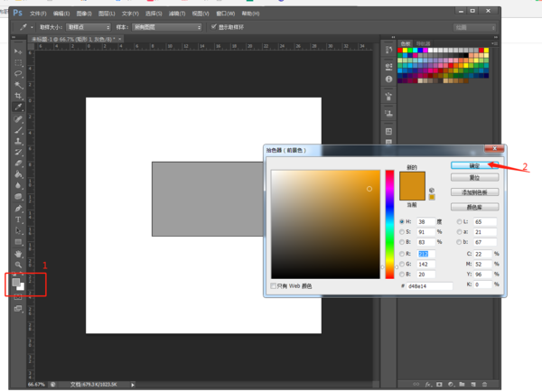This screenshot has height=392, width=542.
Task: Select the Eraser tool
Action: (x=18, y=163)
